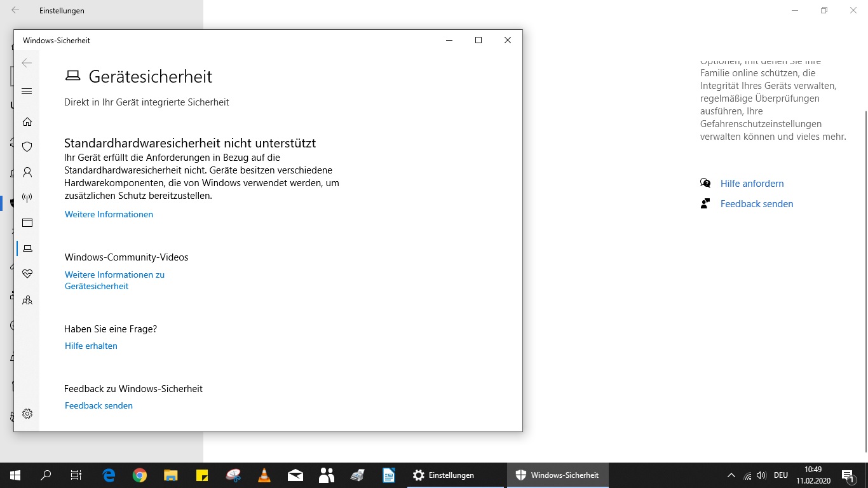Viewport: 868px width, 488px height.
Task: Click back arrow in Einstellungen window
Action: pyautogui.click(x=15, y=11)
